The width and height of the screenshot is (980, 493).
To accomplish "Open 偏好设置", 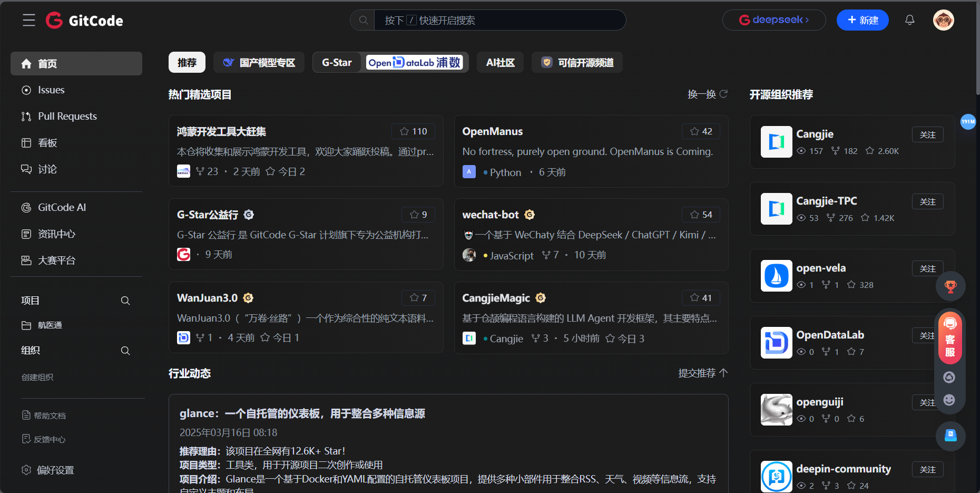I will [x=47, y=470].
